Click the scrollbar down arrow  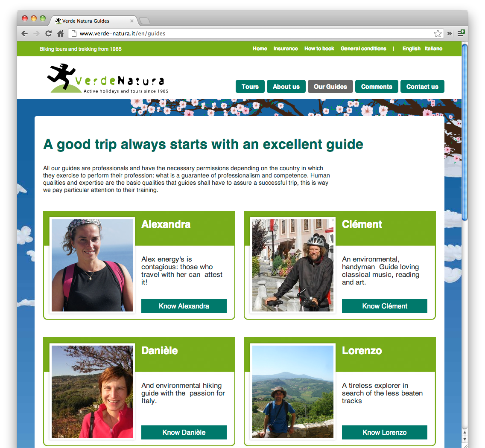point(465,439)
